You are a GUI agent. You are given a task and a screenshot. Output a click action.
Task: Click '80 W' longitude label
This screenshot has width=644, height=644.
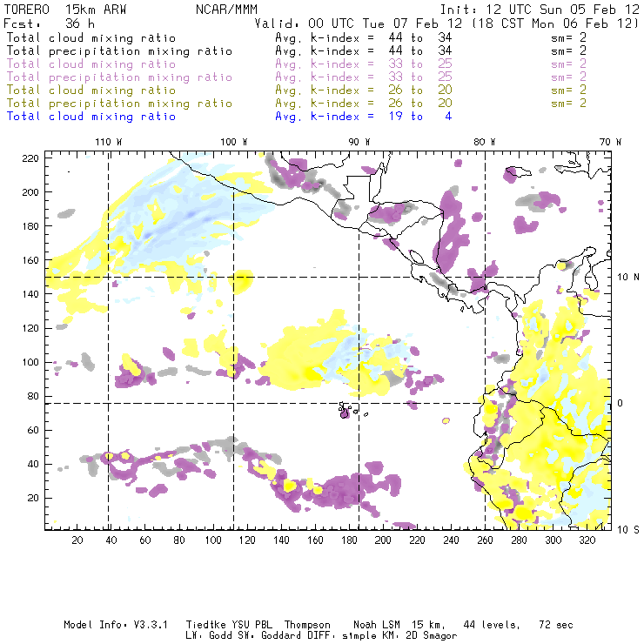point(485,142)
